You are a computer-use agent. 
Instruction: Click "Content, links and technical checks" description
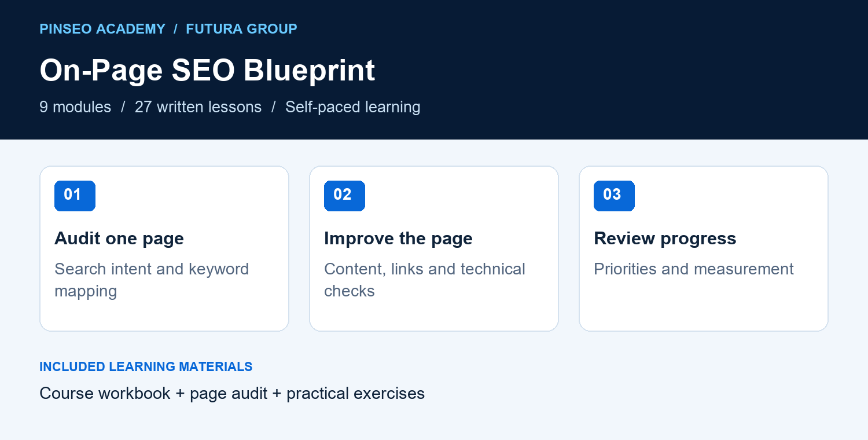[425, 280]
